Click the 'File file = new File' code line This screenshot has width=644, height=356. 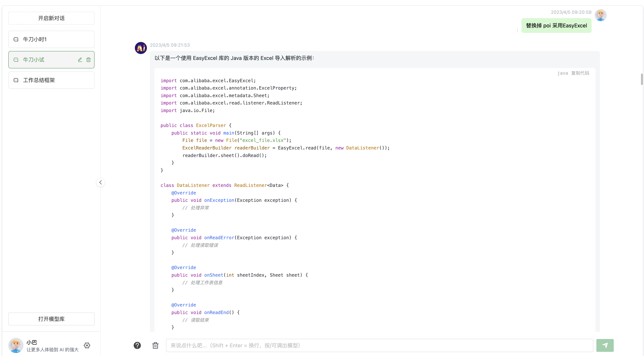click(237, 140)
